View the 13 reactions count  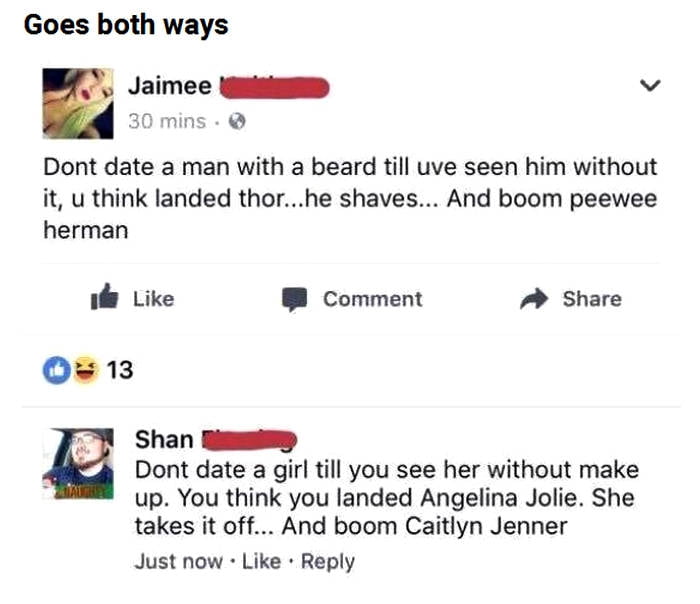tap(120, 370)
